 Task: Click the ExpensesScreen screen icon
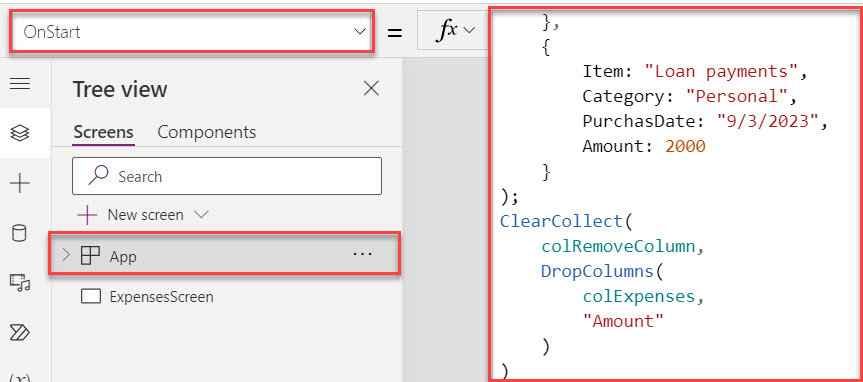(x=91, y=297)
